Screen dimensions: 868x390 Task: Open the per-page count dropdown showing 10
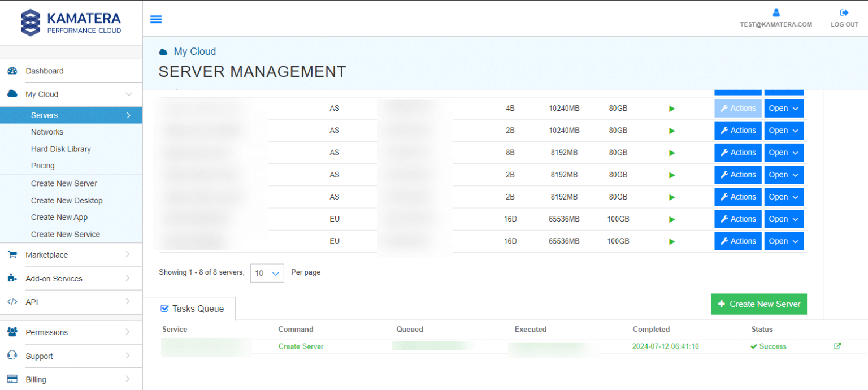point(267,273)
